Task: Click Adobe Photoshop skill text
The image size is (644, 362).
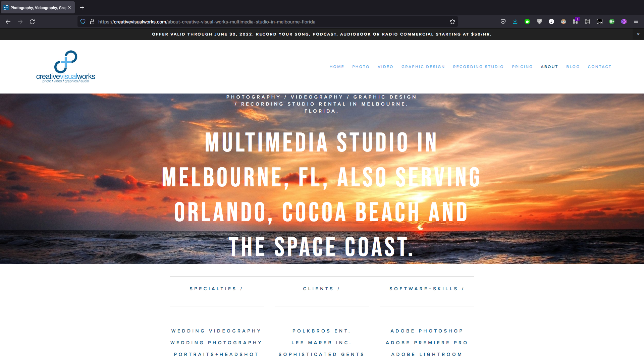Action: [427, 331]
